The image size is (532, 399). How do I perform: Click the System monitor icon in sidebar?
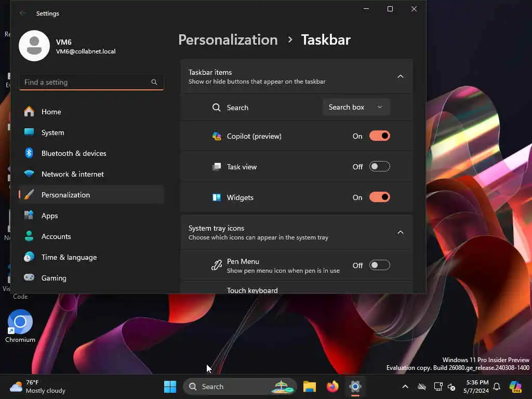coord(29,132)
